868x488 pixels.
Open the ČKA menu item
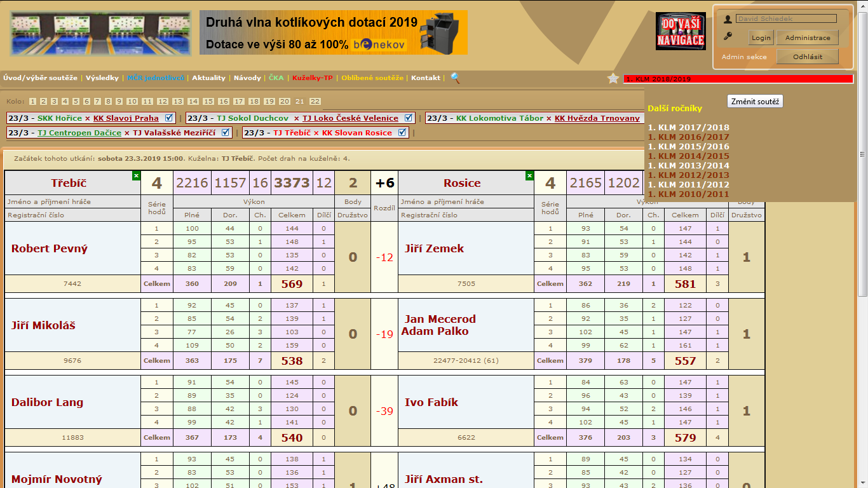coord(276,78)
